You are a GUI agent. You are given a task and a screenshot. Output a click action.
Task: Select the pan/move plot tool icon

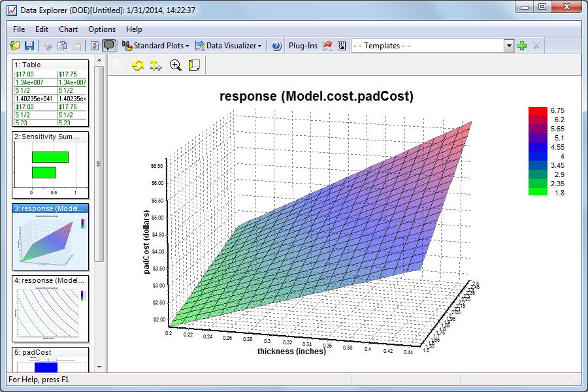pyautogui.click(x=155, y=65)
